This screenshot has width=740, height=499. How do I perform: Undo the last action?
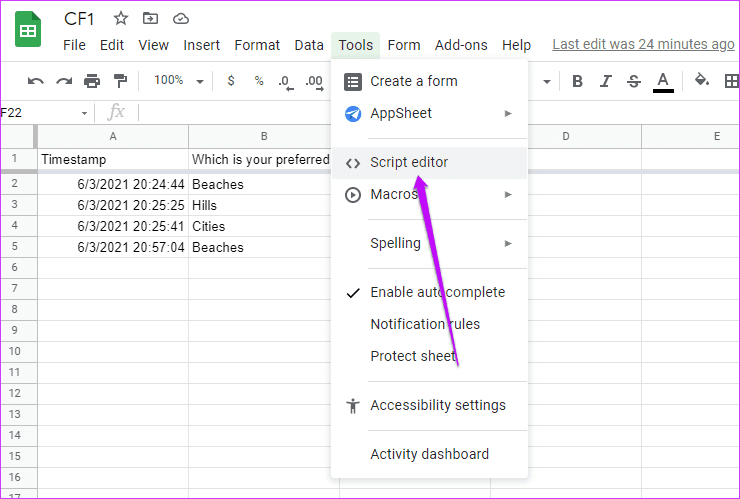[x=35, y=81]
